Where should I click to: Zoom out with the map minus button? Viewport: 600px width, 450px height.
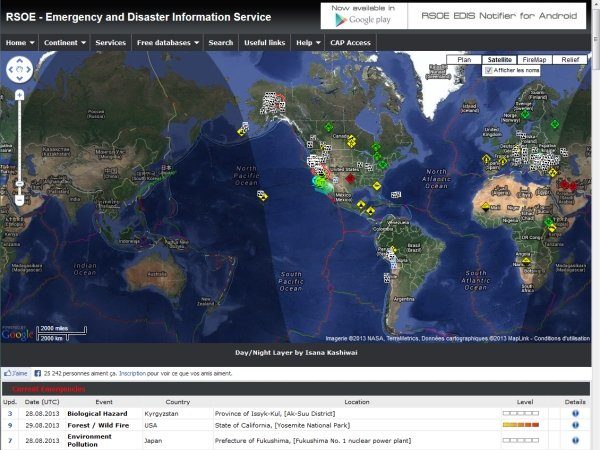pyautogui.click(x=20, y=200)
